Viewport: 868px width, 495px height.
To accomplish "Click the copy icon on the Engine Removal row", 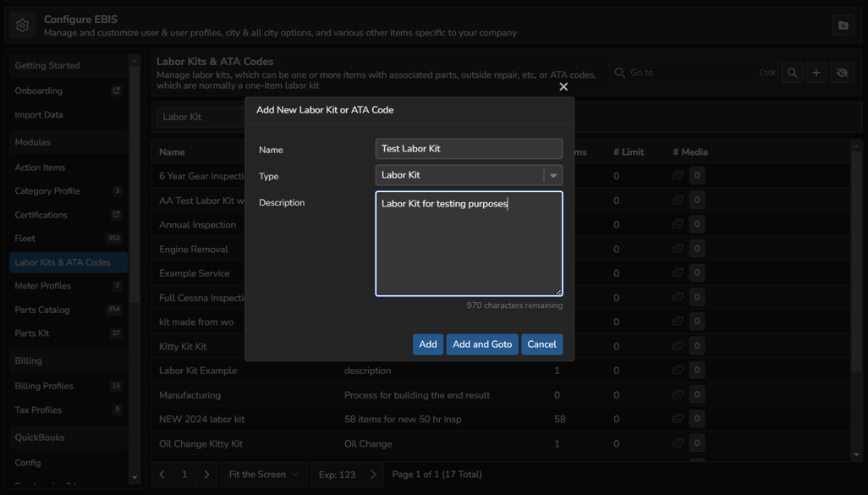I will pos(677,249).
